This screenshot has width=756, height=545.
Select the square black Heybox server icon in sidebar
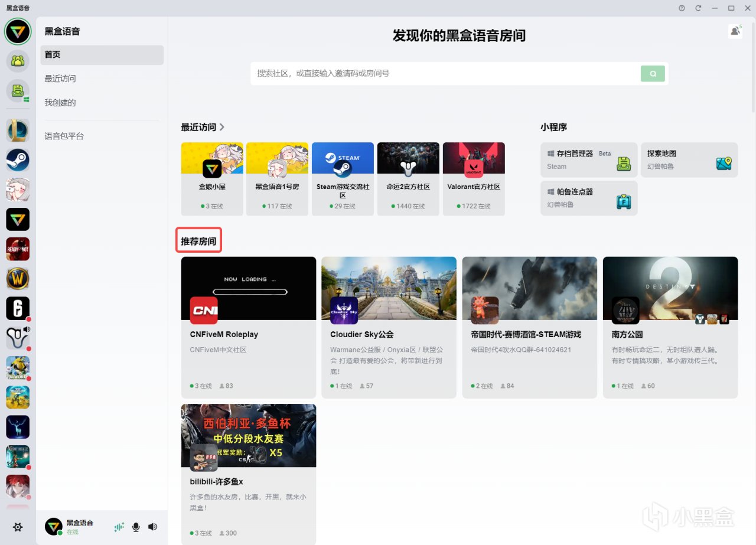click(x=18, y=219)
